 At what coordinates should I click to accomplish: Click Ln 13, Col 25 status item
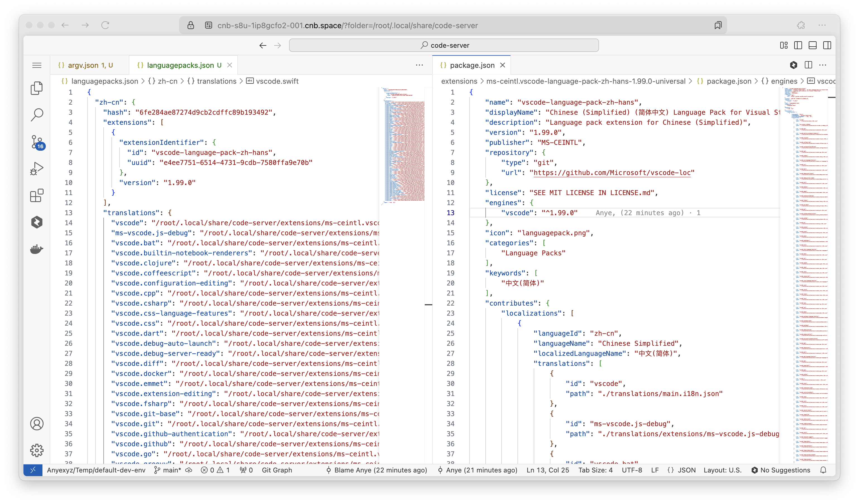548,470
